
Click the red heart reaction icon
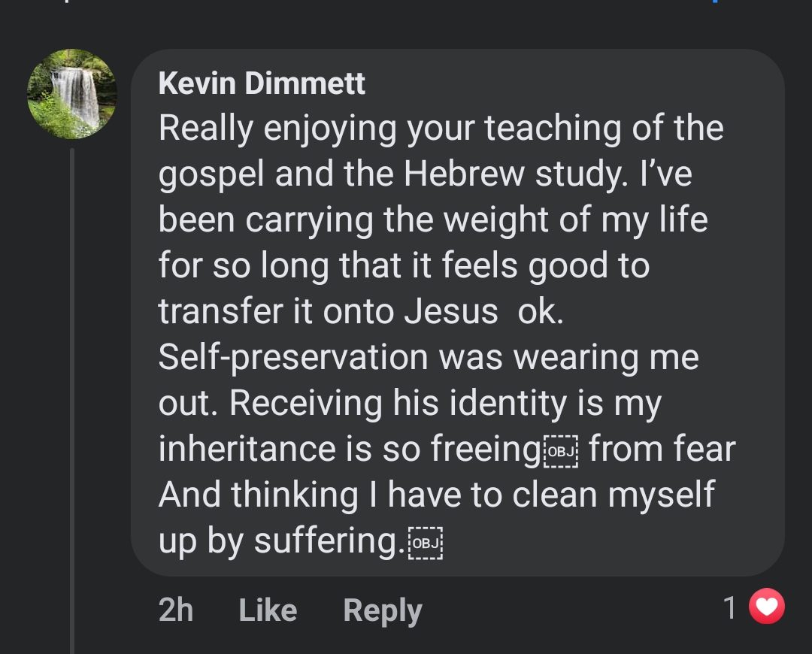[x=767, y=607]
